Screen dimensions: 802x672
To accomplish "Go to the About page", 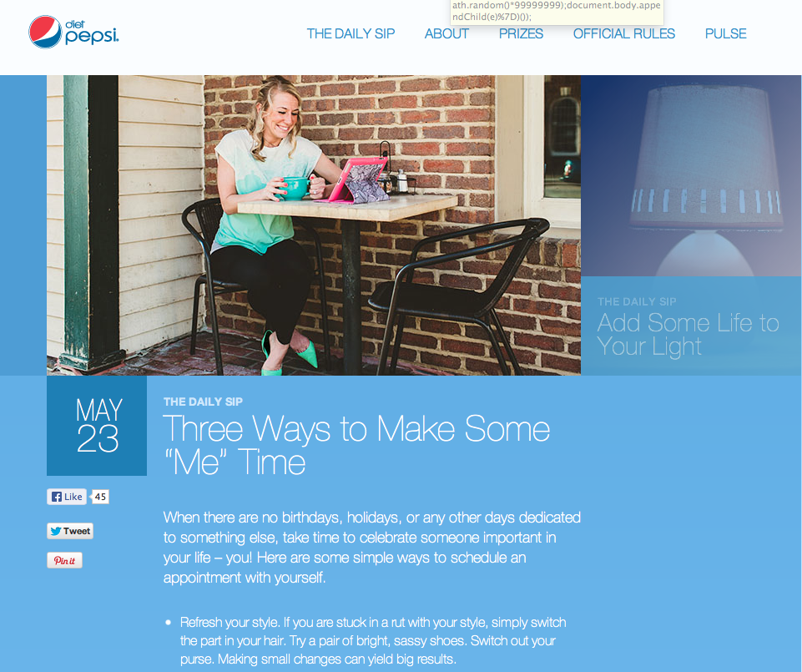I will coord(446,33).
